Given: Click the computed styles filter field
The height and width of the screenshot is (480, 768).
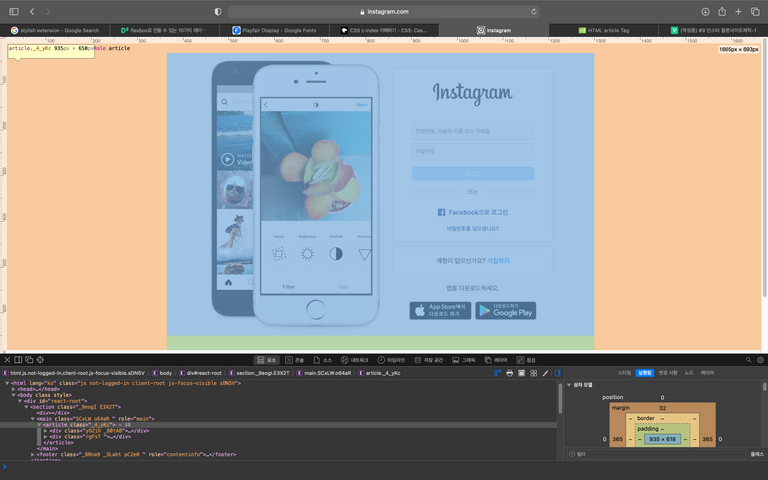Looking at the screenshot, I should pos(656,454).
